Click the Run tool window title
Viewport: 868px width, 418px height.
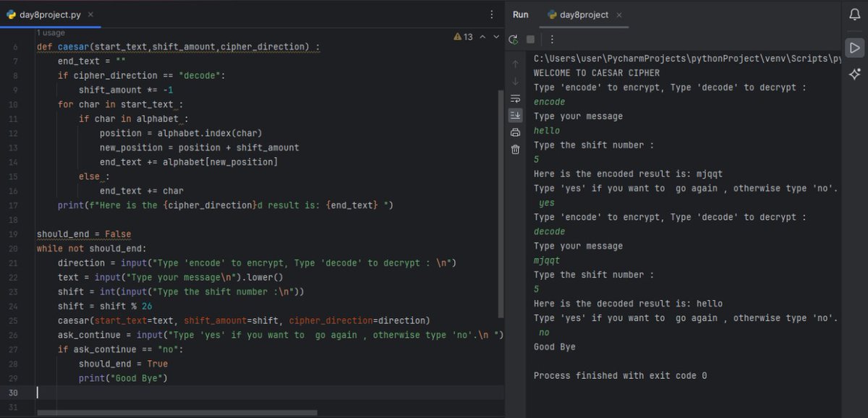click(521, 14)
